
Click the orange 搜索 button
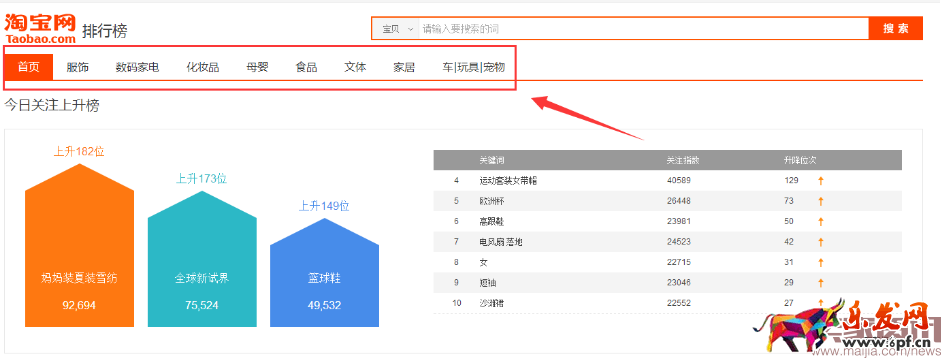(x=895, y=29)
